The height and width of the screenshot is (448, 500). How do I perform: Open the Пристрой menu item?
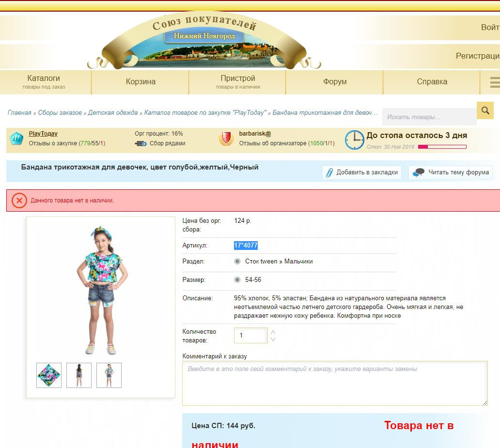pos(237,82)
